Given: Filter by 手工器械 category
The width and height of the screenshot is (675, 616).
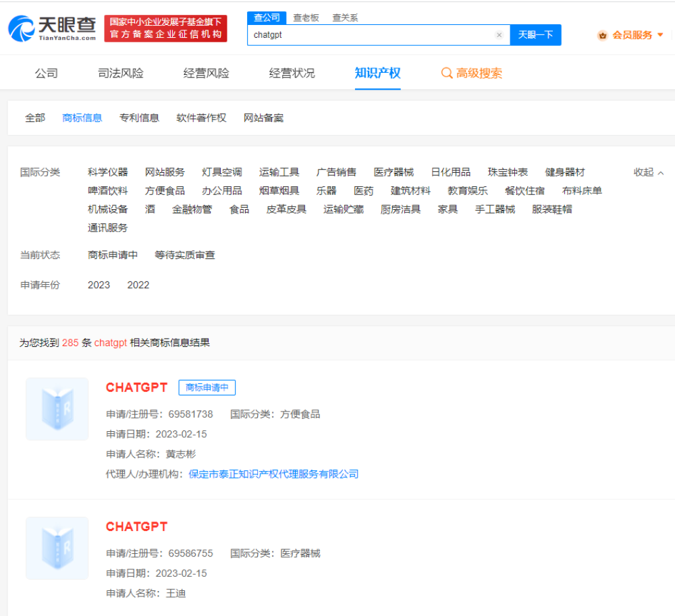Looking at the screenshot, I should click(x=495, y=209).
